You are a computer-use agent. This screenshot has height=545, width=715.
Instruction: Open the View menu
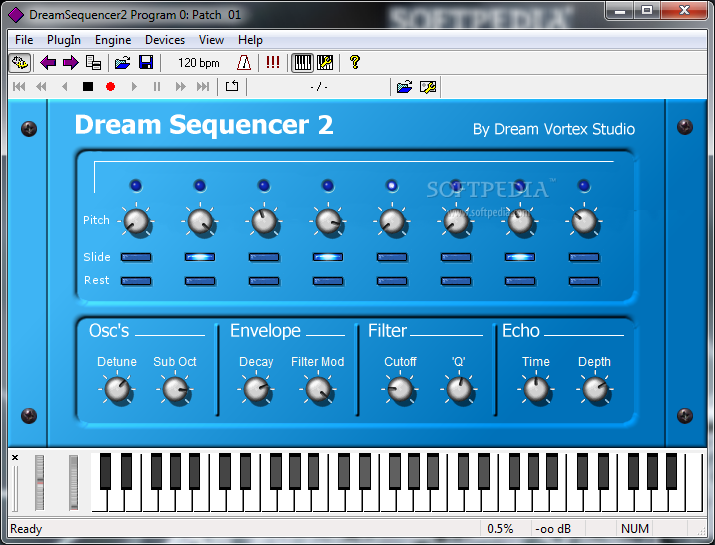[212, 40]
